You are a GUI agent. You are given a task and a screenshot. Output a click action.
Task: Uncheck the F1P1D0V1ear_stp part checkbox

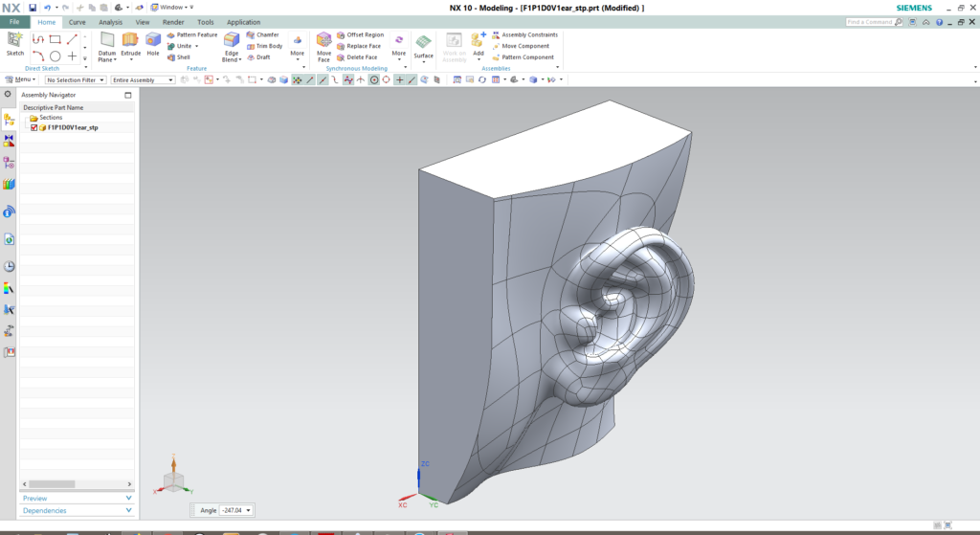34,127
